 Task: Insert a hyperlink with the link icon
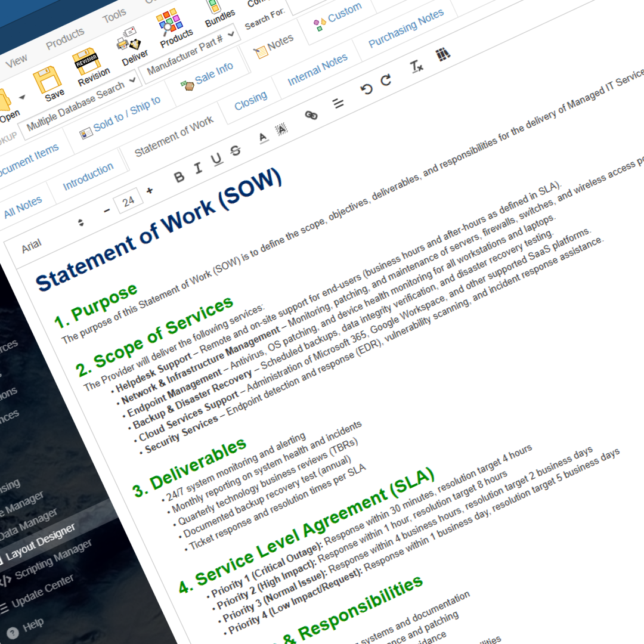311,116
